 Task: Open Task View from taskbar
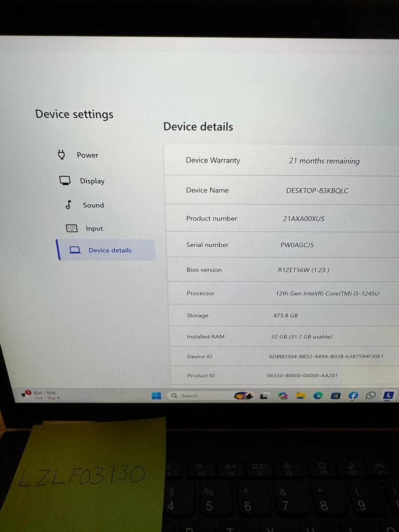pyautogui.click(x=265, y=396)
